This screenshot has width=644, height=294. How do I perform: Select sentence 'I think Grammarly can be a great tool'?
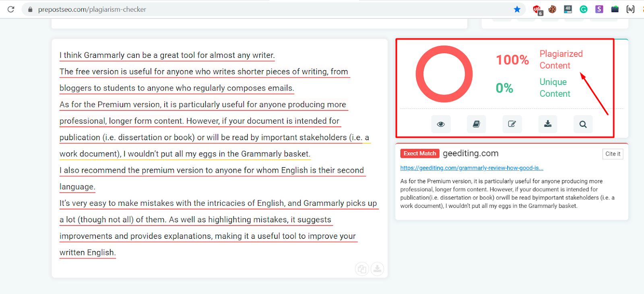click(x=167, y=55)
